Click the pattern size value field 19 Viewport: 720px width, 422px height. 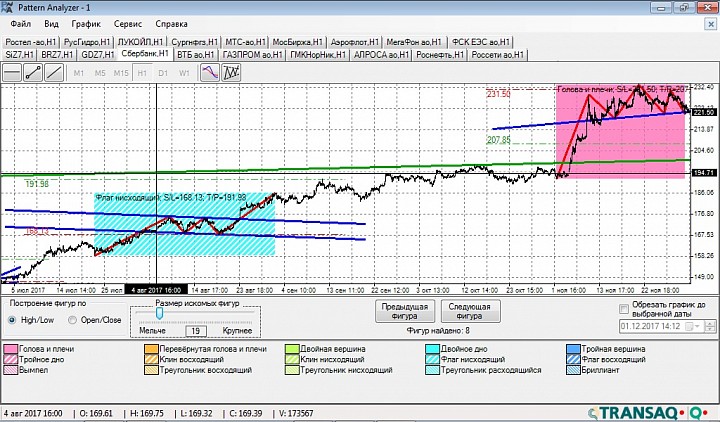point(196,331)
